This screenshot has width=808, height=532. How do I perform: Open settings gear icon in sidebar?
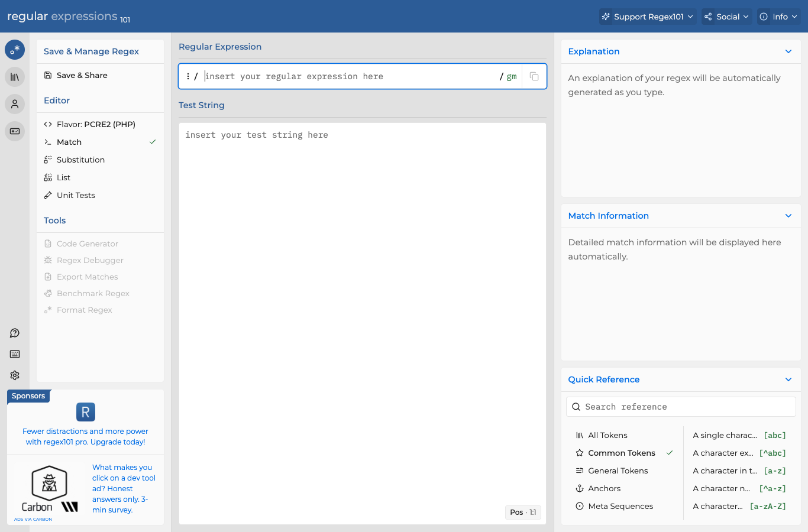pyautogui.click(x=15, y=375)
